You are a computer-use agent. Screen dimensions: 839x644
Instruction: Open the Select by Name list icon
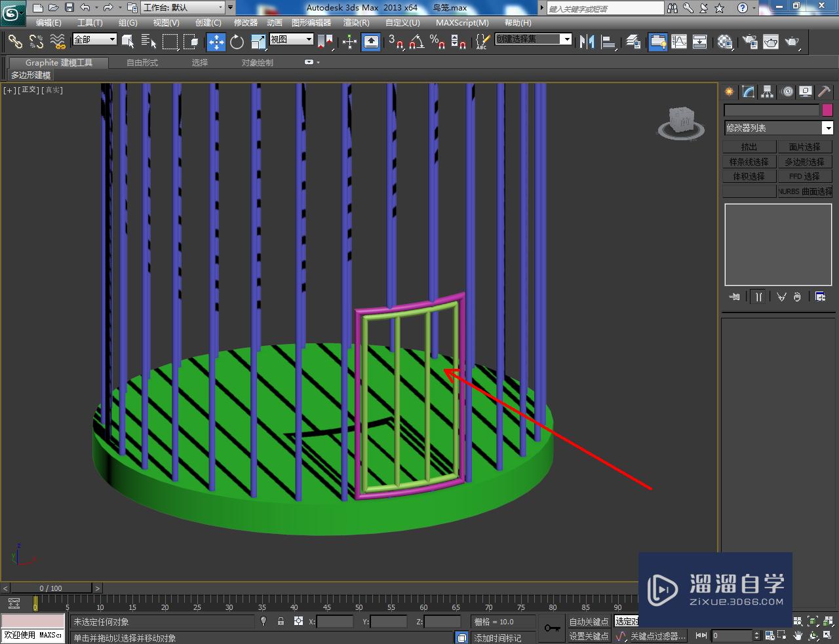coord(149,42)
